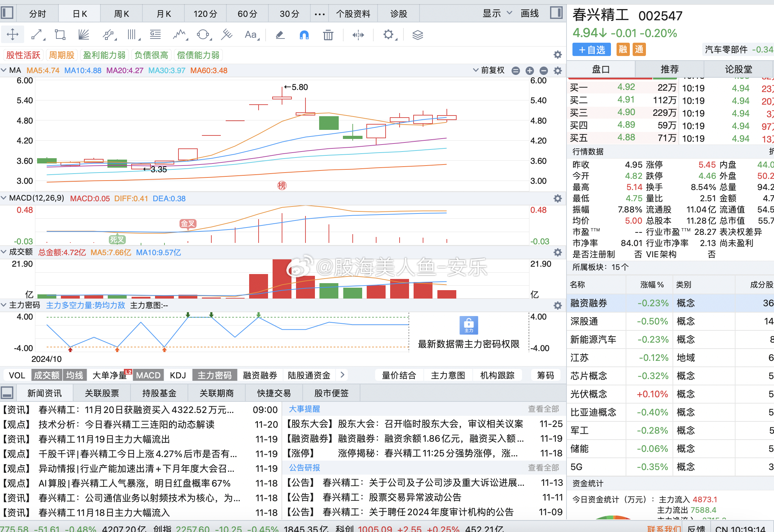Click the 主力 lock permission icon
This screenshot has width=774, height=532.
tap(469, 325)
